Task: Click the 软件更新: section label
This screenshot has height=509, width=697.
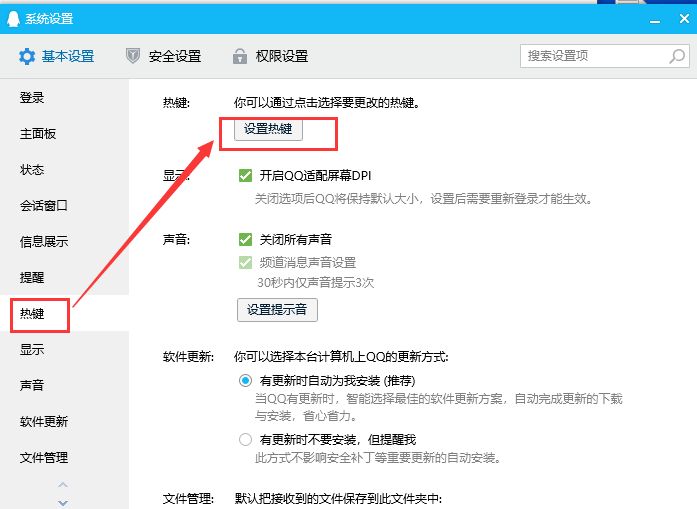Action: point(188,357)
